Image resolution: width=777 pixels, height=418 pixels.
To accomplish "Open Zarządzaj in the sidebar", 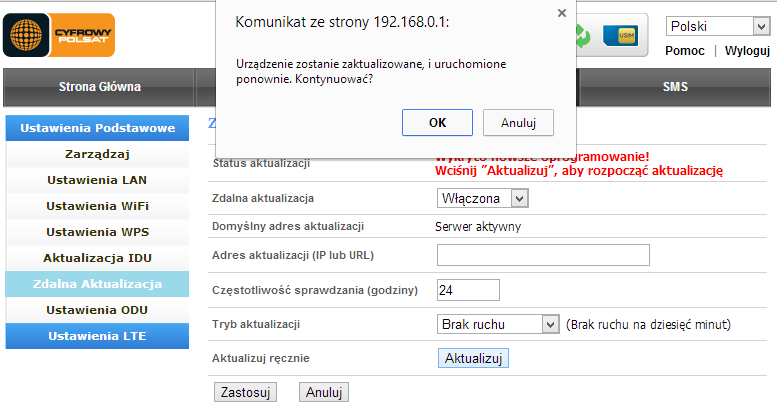I will tap(97, 154).
